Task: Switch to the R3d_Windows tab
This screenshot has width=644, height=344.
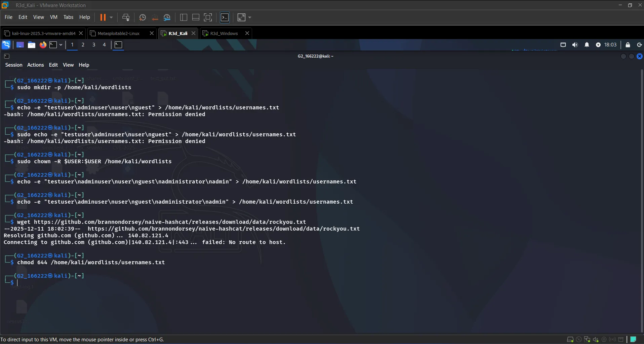Action: [224, 33]
